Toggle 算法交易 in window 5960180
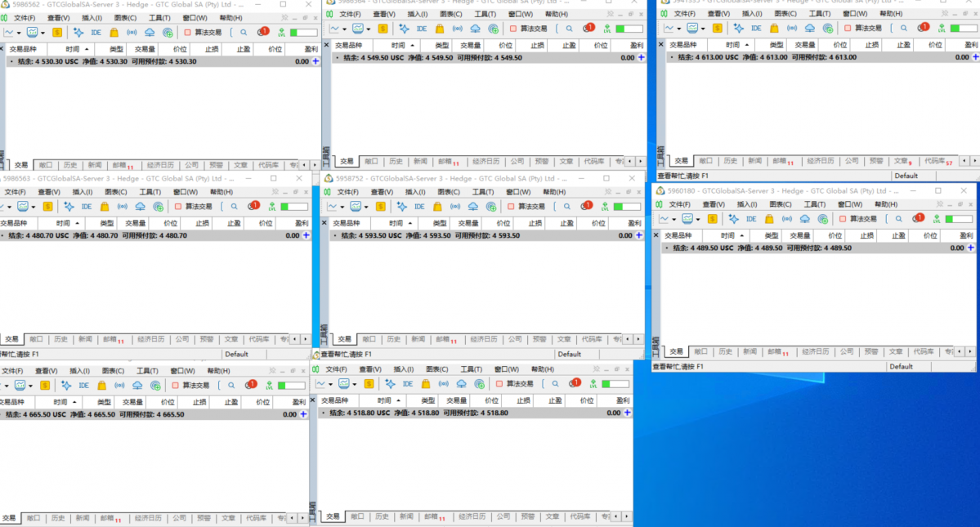980x527 pixels. [858, 219]
